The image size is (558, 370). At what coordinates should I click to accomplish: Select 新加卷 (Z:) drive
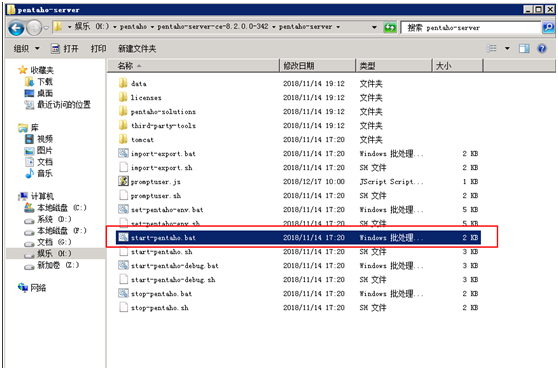coord(52,265)
